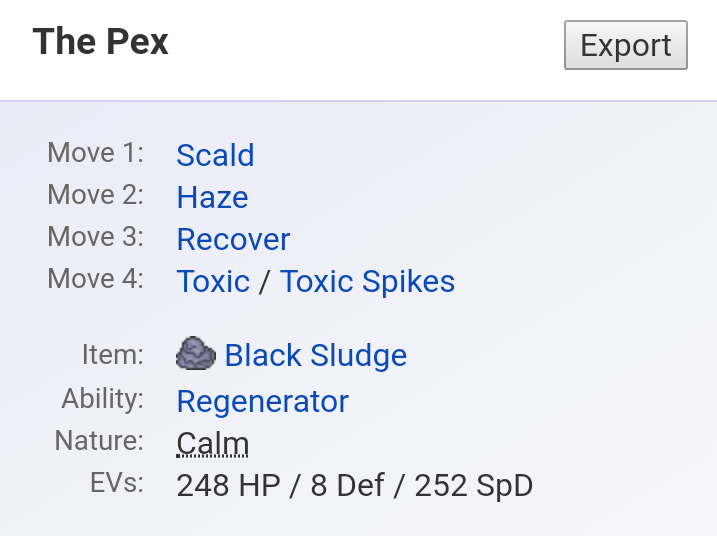Click the Item label
Image resolution: width=717 pixels, height=536 pixels.
click(x=113, y=354)
